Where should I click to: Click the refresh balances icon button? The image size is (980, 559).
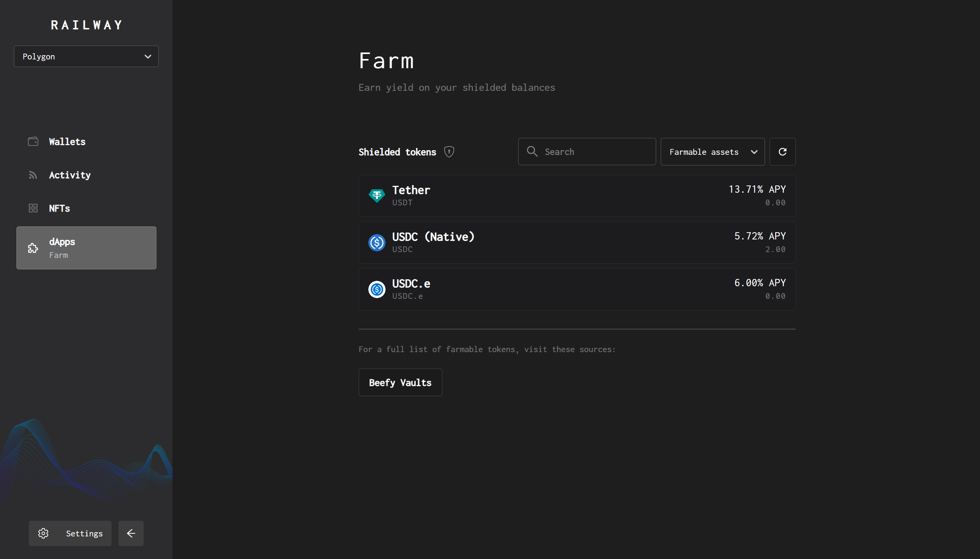782,152
